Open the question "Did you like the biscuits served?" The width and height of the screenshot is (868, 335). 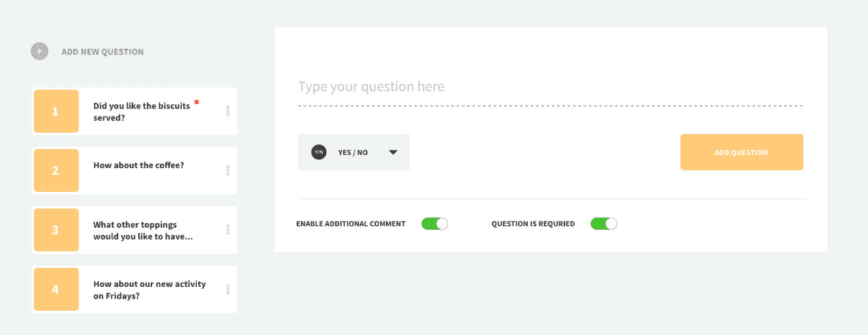click(x=142, y=111)
